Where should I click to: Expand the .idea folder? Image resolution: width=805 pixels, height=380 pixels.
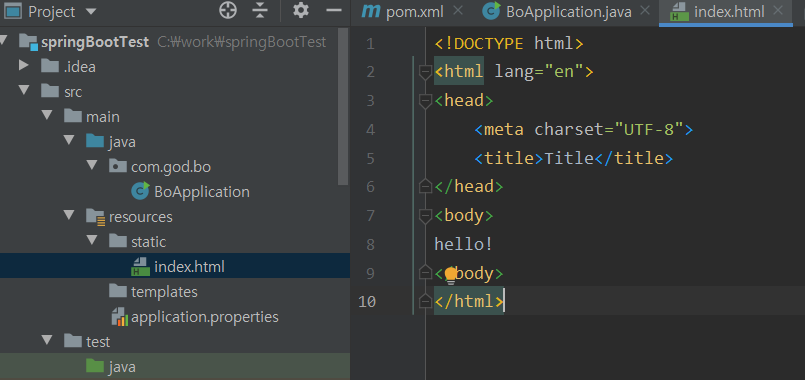[x=23, y=66]
